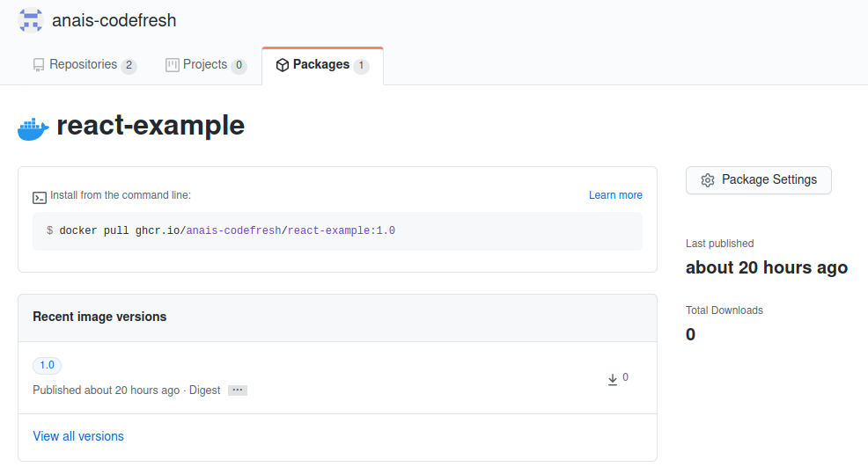The height and width of the screenshot is (467, 868).
Task: Switch to the Projects tab
Action: pyautogui.click(x=205, y=65)
